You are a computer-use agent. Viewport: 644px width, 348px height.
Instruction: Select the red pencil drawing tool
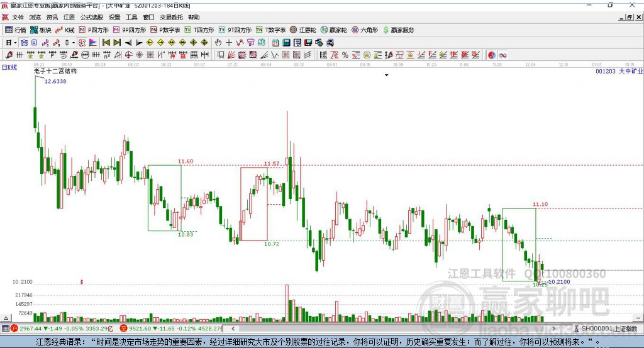[9, 55]
